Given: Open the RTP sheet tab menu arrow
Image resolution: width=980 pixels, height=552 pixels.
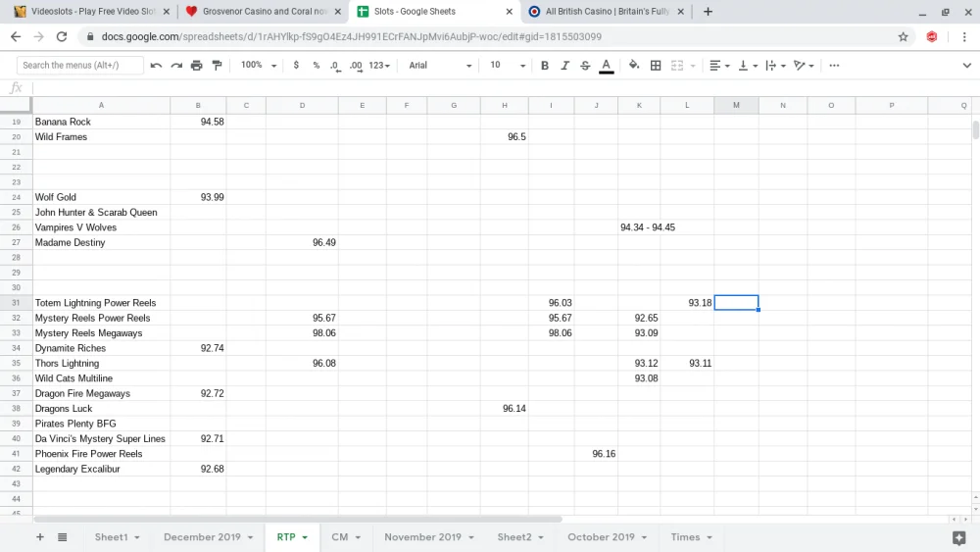Looking at the screenshot, I should click(x=305, y=537).
